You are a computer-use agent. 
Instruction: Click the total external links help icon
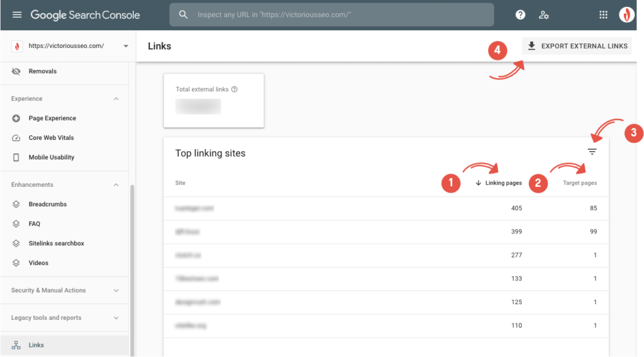[235, 89]
